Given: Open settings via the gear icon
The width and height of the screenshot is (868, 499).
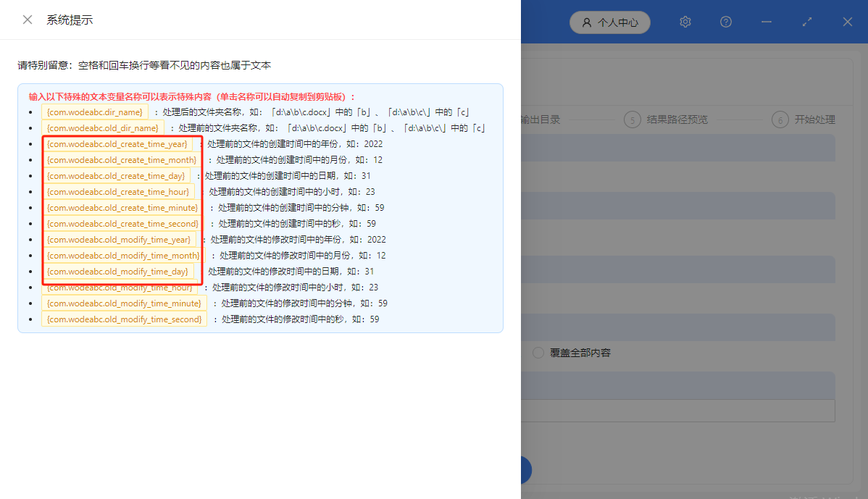Looking at the screenshot, I should pyautogui.click(x=685, y=22).
